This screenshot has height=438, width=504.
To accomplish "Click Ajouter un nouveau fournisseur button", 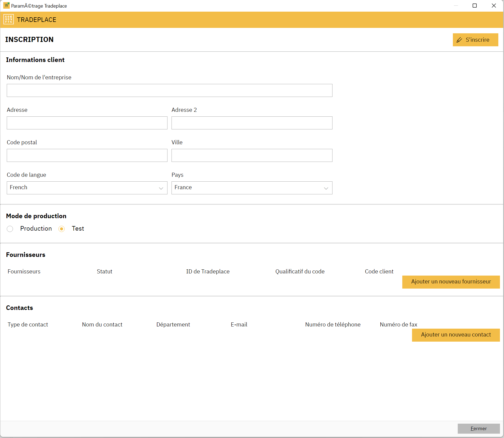I will click(451, 282).
